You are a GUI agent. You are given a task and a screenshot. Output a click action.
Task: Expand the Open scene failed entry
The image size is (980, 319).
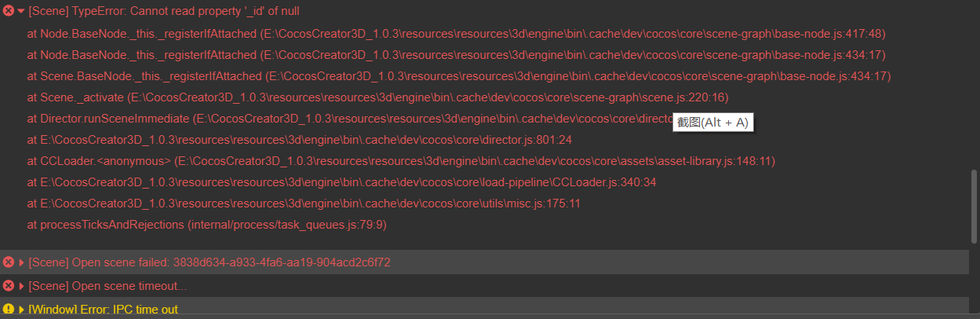pyautogui.click(x=21, y=262)
